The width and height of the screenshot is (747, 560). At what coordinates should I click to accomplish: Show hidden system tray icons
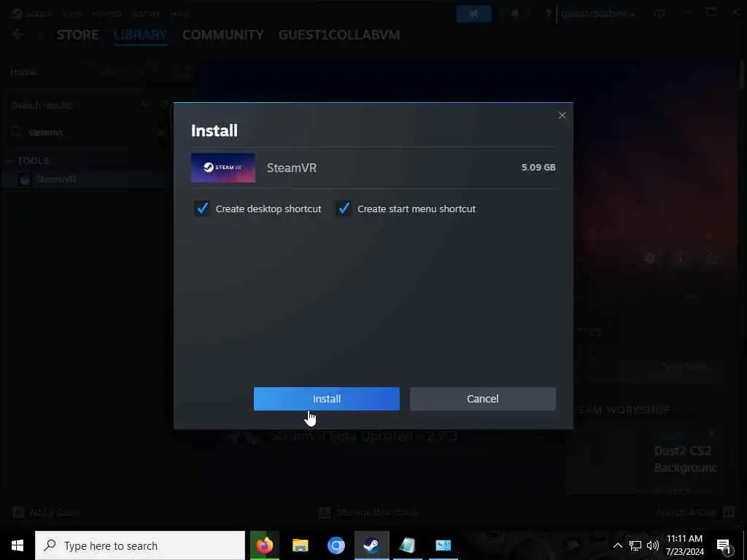(x=617, y=545)
